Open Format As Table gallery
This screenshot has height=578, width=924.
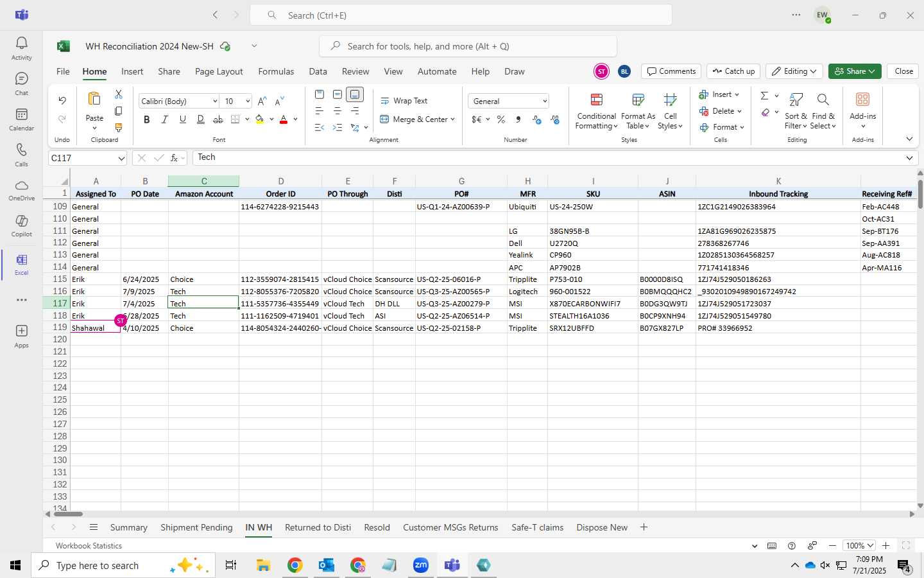638,110
